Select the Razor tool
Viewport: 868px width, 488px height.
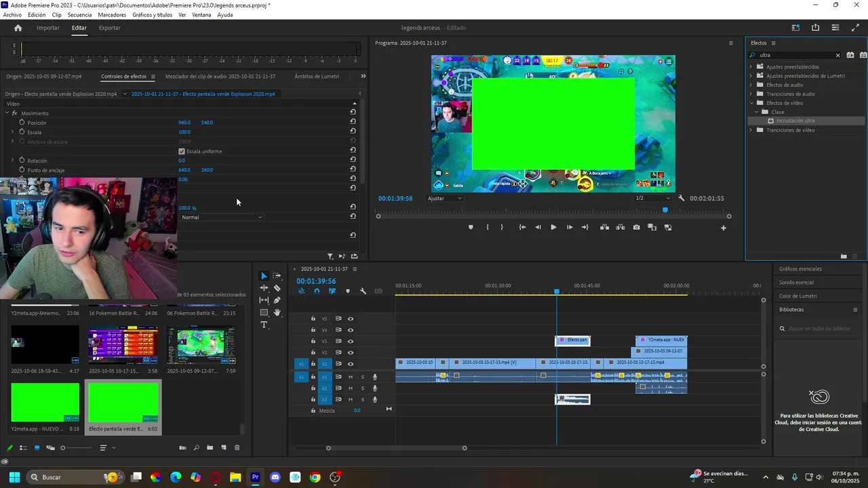[x=277, y=288]
